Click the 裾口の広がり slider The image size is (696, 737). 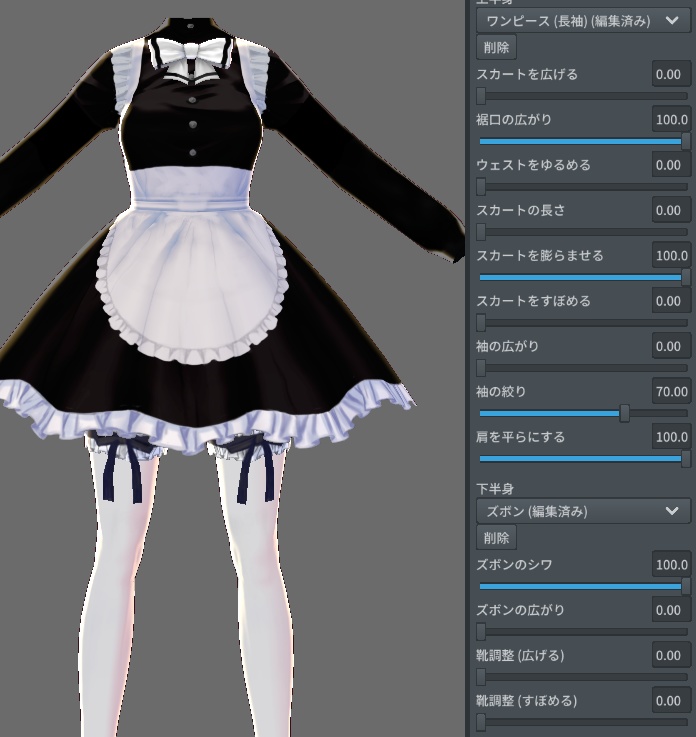[583, 141]
